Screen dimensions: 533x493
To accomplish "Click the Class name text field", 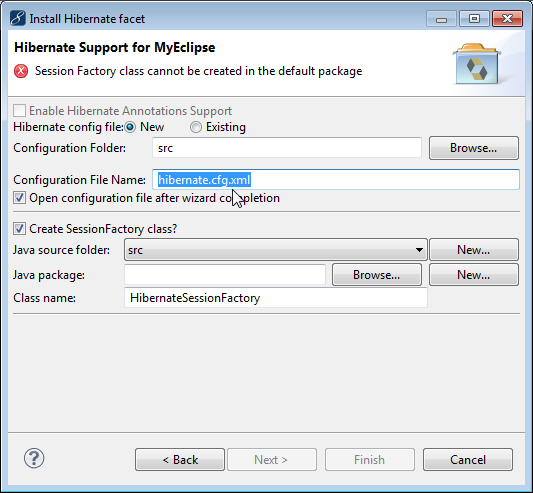I will click(x=276, y=298).
